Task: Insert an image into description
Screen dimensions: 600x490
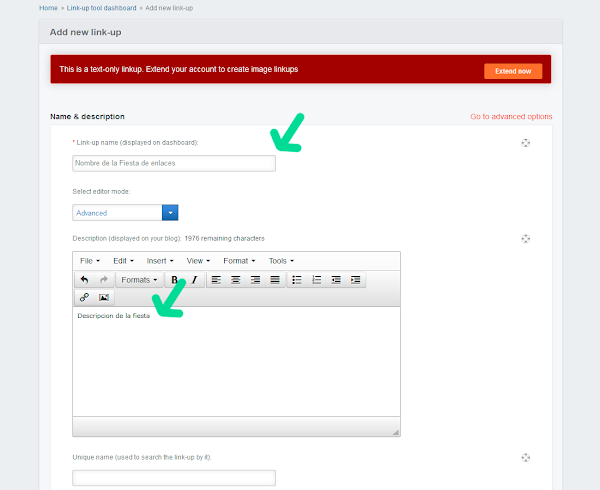Action: [104, 297]
